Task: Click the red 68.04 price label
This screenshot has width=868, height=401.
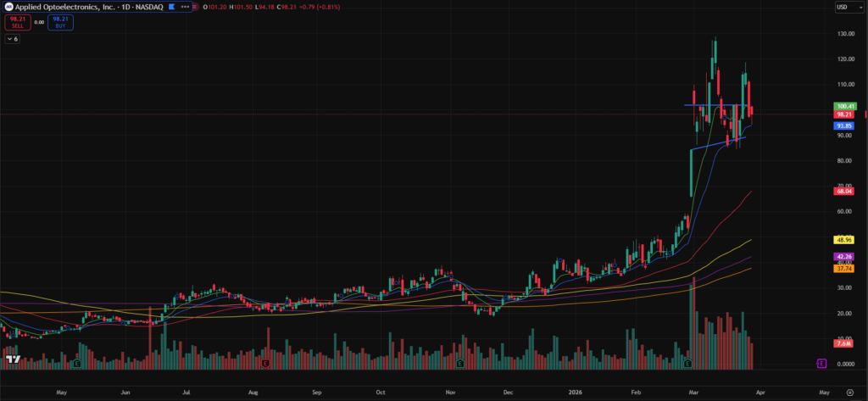Action: (844, 191)
